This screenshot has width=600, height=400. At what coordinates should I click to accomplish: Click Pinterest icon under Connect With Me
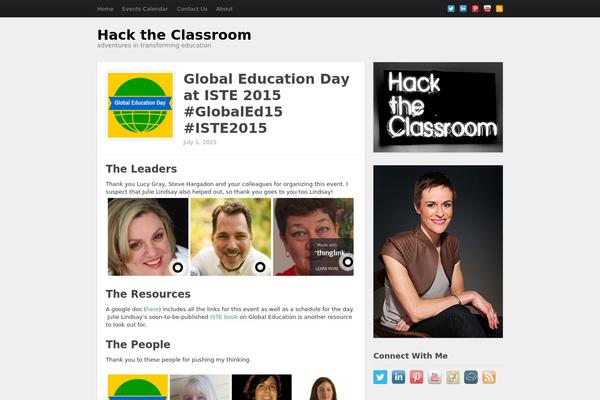[416, 377]
